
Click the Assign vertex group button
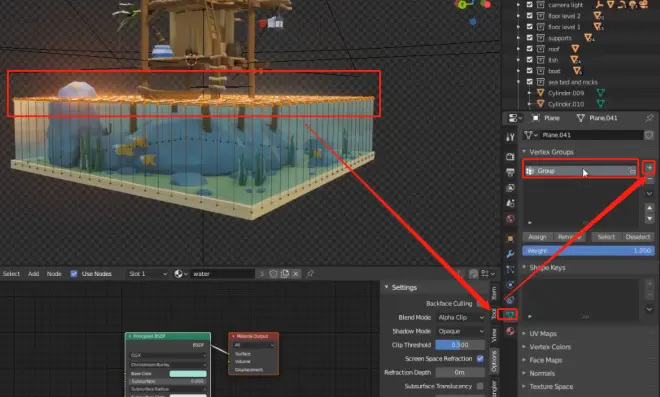click(x=538, y=237)
